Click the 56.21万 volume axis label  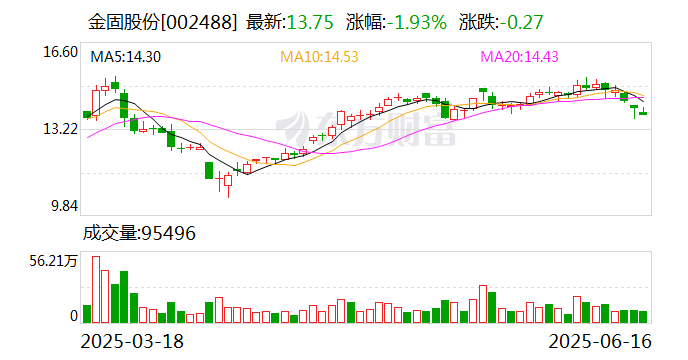(x=54, y=261)
